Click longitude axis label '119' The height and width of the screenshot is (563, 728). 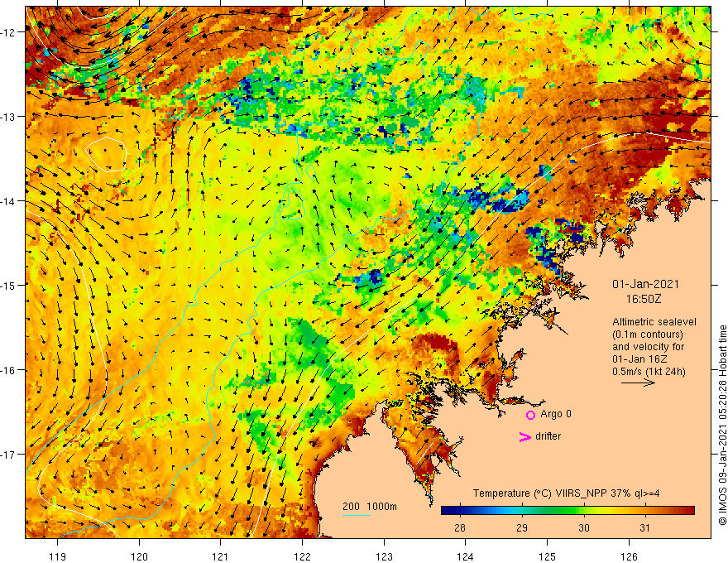click(x=58, y=556)
